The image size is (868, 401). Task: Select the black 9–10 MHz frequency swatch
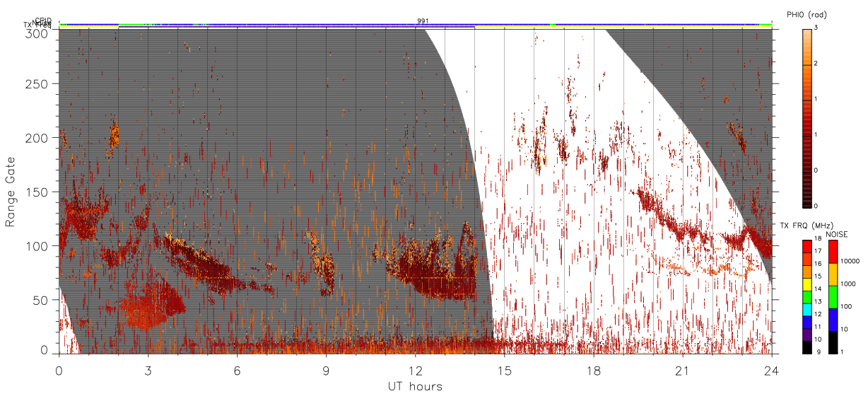point(808,347)
